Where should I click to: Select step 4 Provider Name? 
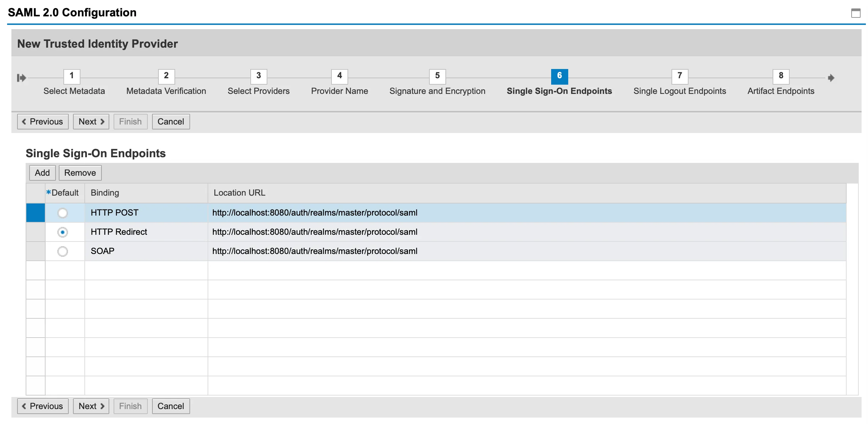tap(339, 76)
